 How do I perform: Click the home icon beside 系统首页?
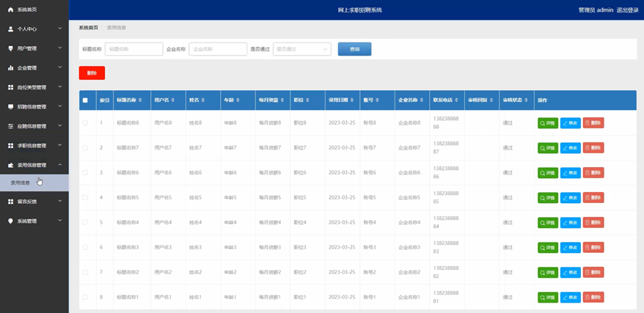(x=11, y=10)
